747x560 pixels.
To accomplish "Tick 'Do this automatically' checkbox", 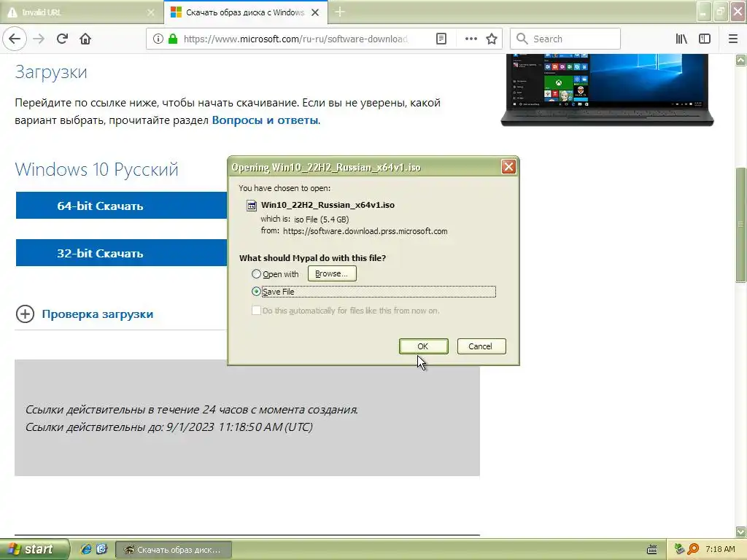I will (x=256, y=311).
